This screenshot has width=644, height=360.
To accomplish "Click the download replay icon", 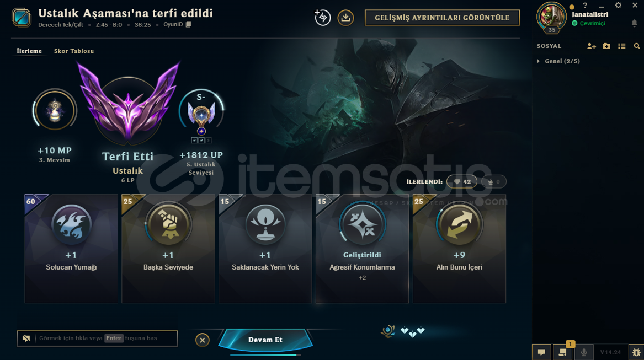I will pyautogui.click(x=345, y=18).
